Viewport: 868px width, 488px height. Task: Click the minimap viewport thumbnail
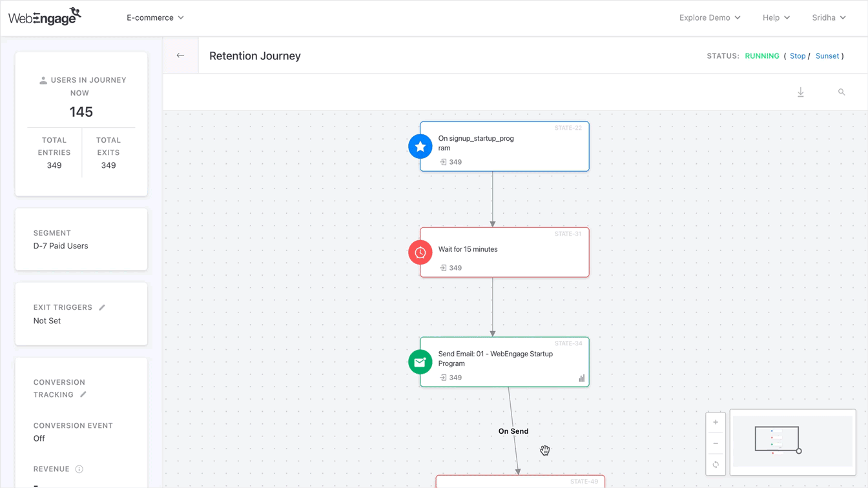click(778, 441)
